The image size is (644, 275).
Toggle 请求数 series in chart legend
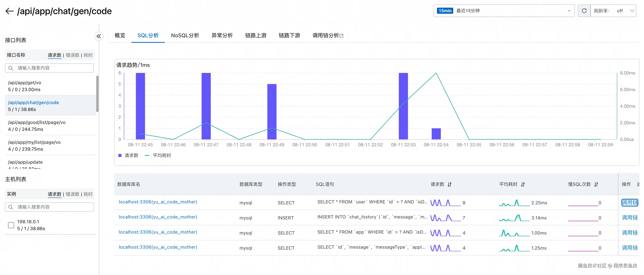[x=128, y=155]
